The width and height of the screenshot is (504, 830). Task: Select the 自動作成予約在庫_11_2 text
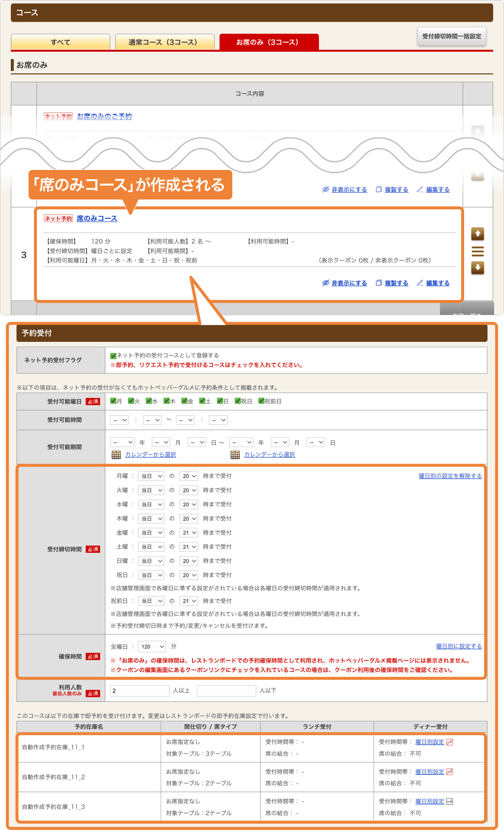click(53, 777)
